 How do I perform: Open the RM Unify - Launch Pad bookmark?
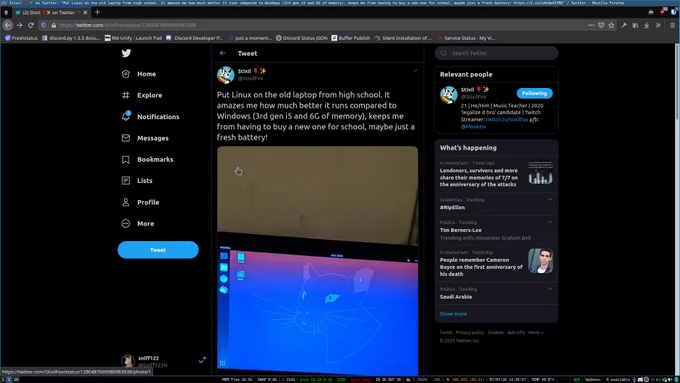(133, 38)
